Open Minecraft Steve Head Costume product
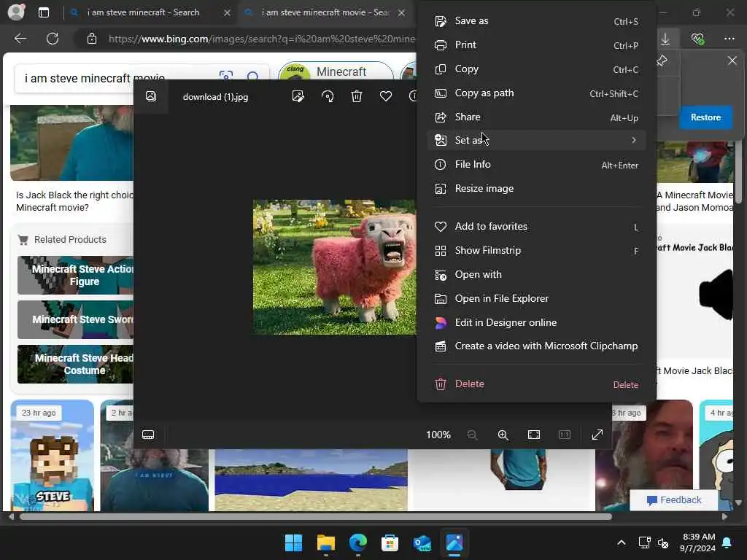Viewport: 747px width, 560px height. (75, 365)
